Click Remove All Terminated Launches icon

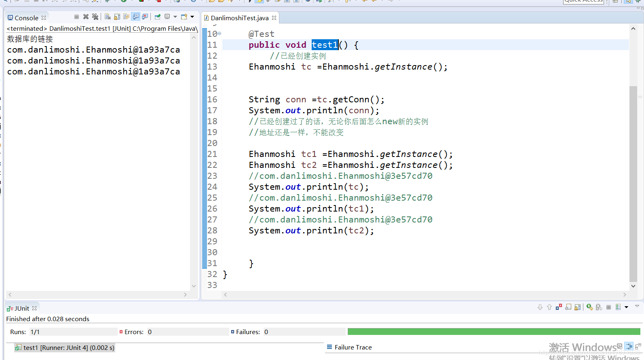click(95, 17)
